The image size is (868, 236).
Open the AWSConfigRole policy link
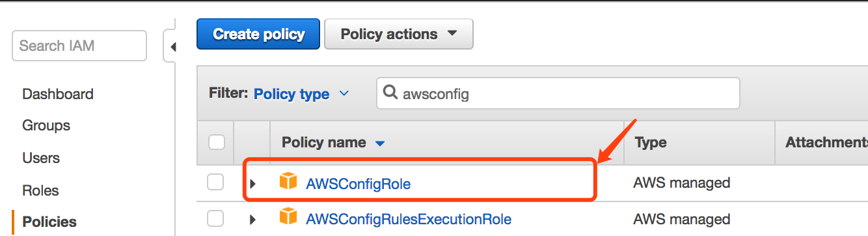click(358, 184)
